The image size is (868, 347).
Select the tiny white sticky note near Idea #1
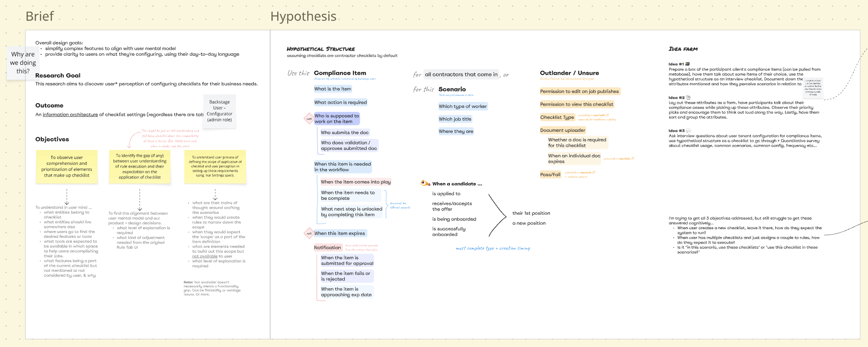pyautogui.click(x=812, y=87)
